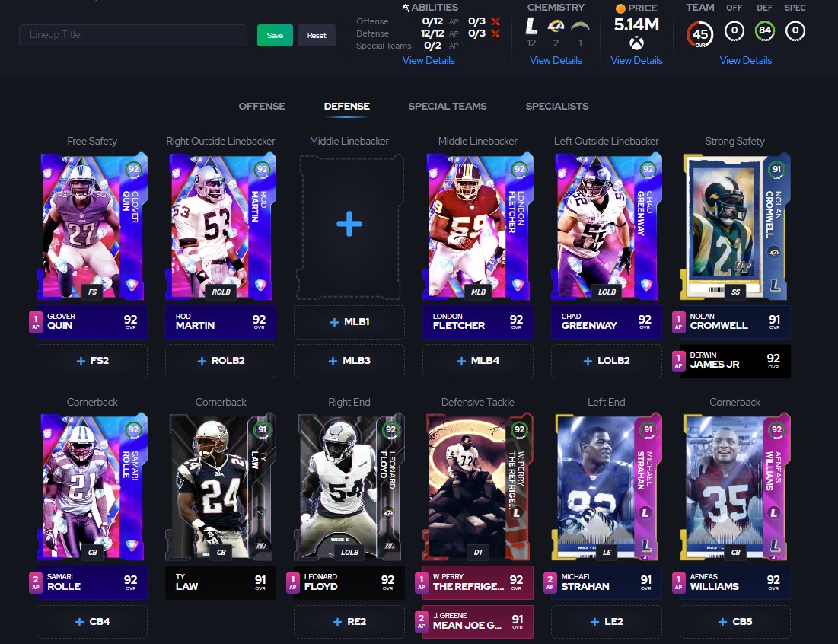
Task: Open Ty Law cornerback card
Action: [x=221, y=486]
